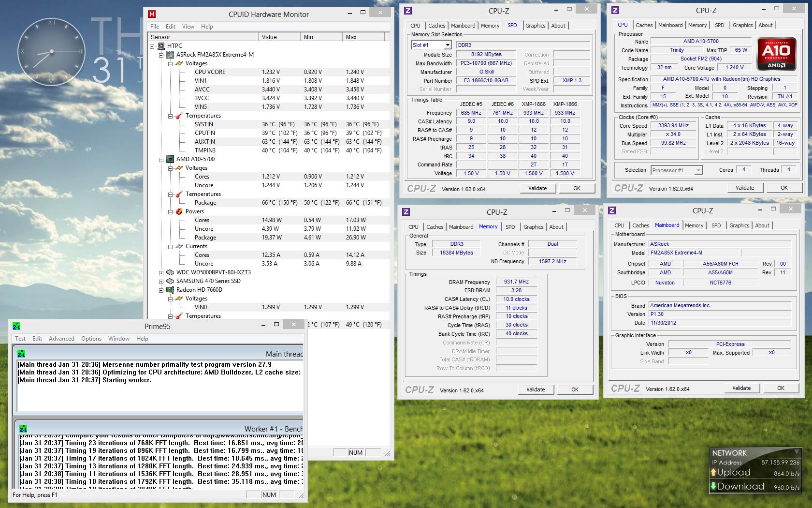This screenshot has width=812, height=508.
Task: Collapse the Powers node
Action: 170,212
